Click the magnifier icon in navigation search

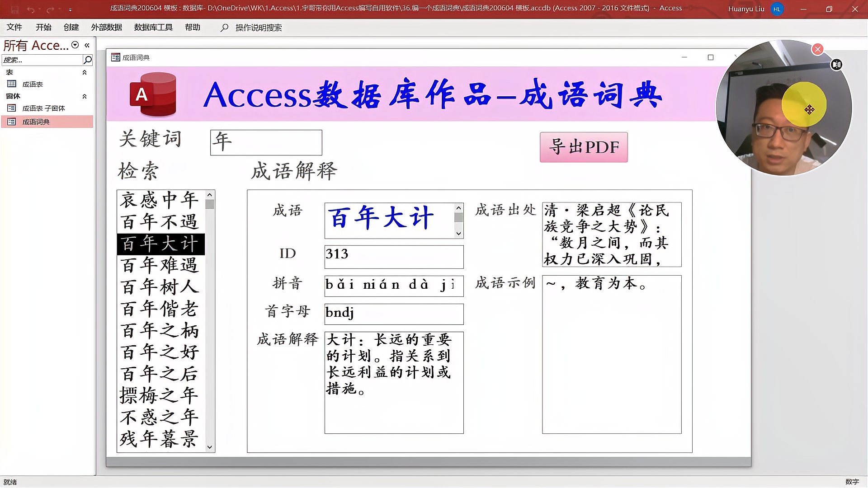88,60
